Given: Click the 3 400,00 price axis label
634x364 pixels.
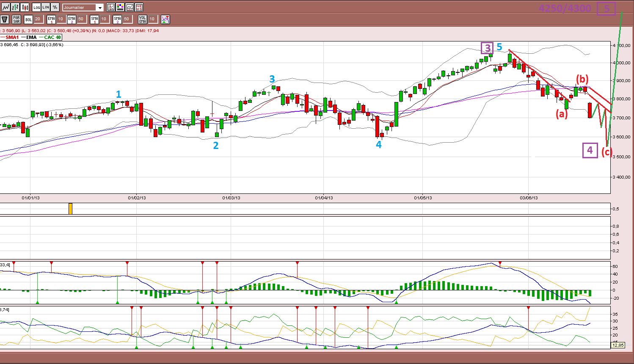Looking at the screenshot, I should coord(621,177).
